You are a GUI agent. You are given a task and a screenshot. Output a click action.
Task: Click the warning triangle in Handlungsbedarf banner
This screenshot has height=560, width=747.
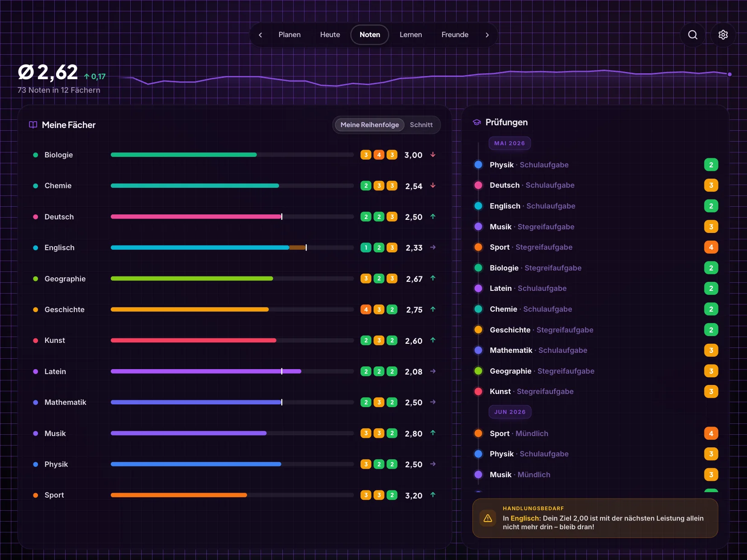point(488,518)
